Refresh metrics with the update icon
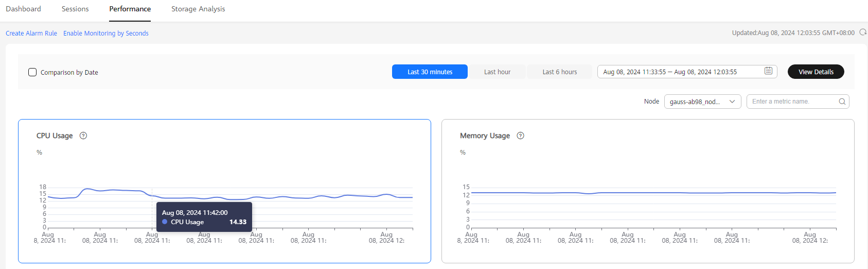868x269 pixels. [863, 32]
